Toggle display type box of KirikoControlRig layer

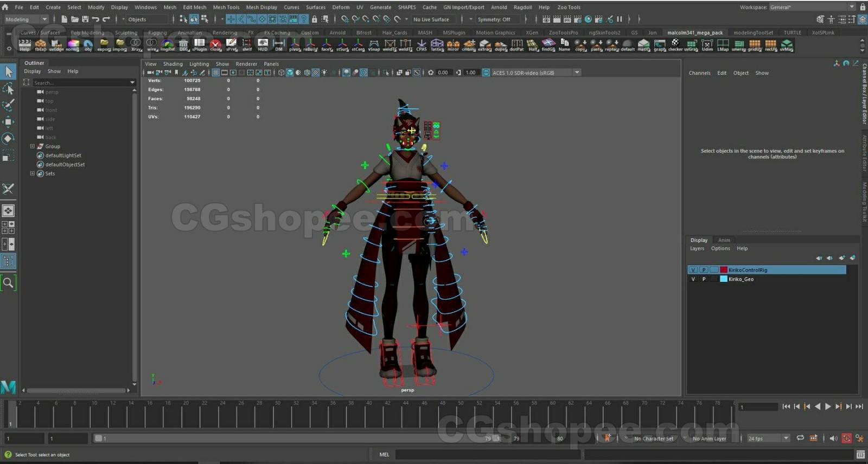point(714,270)
